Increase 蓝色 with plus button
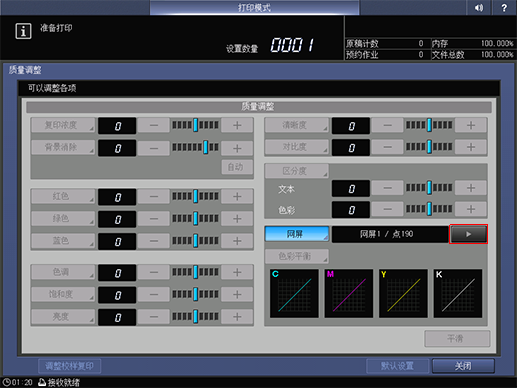 (237, 241)
